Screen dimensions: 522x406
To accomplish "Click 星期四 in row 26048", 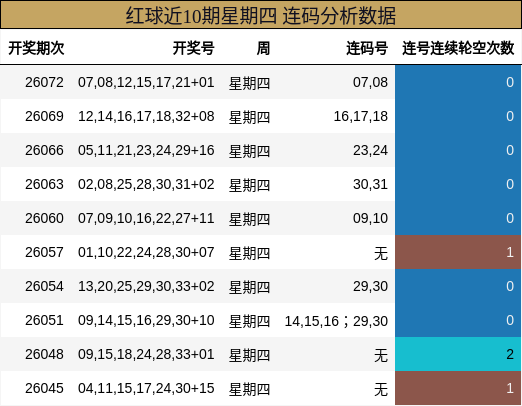I will click(249, 355).
